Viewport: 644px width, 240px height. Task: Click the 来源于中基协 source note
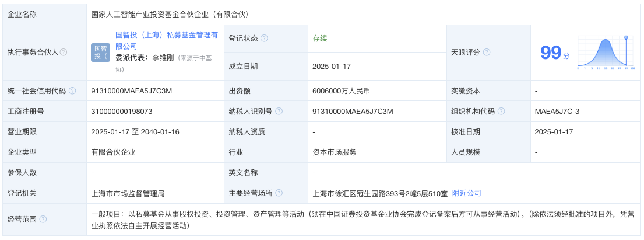point(164,64)
